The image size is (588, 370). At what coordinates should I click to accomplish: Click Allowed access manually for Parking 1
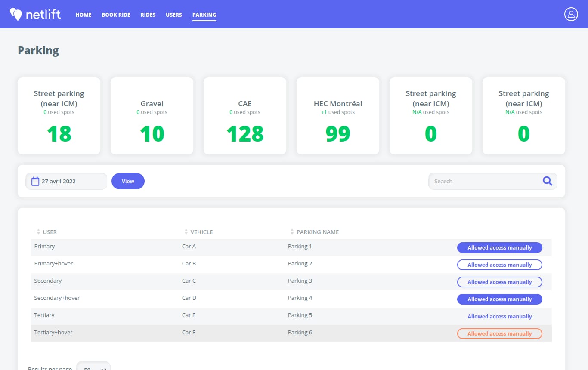(499, 247)
